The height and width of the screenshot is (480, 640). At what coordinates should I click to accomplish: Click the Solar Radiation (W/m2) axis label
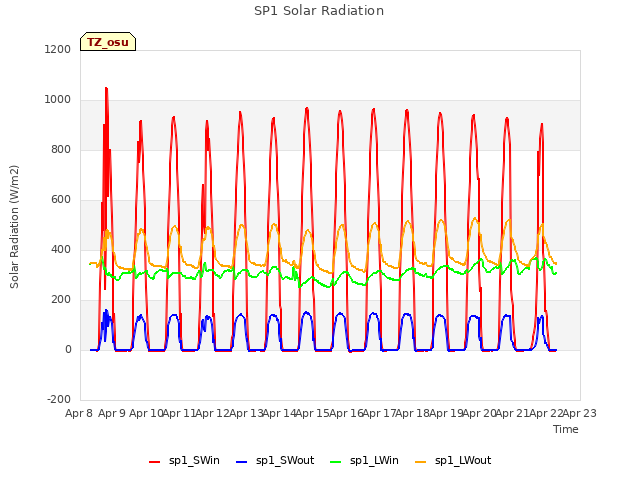pyautogui.click(x=14, y=227)
